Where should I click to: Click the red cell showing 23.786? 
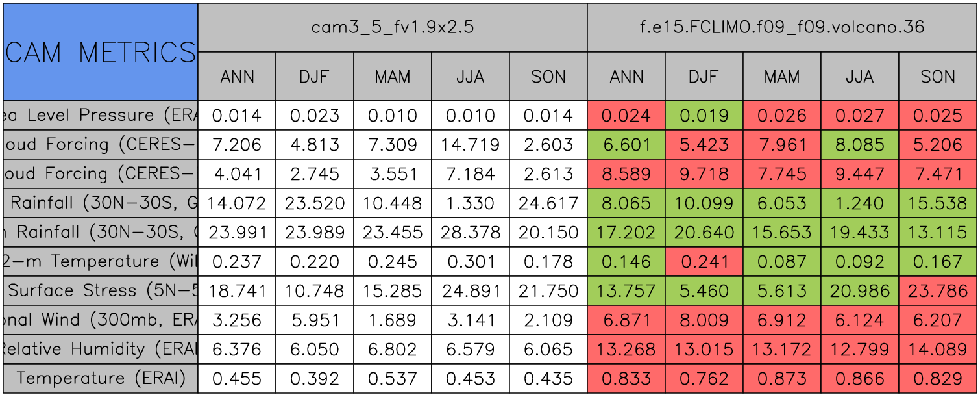(937, 290)
